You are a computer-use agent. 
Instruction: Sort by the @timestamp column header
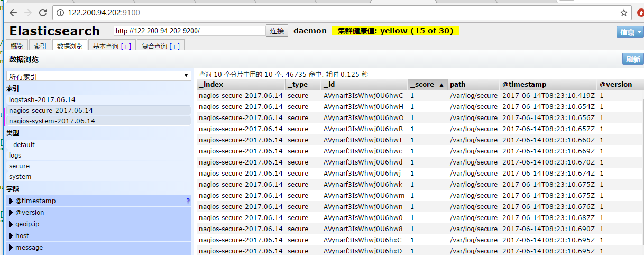549,85
